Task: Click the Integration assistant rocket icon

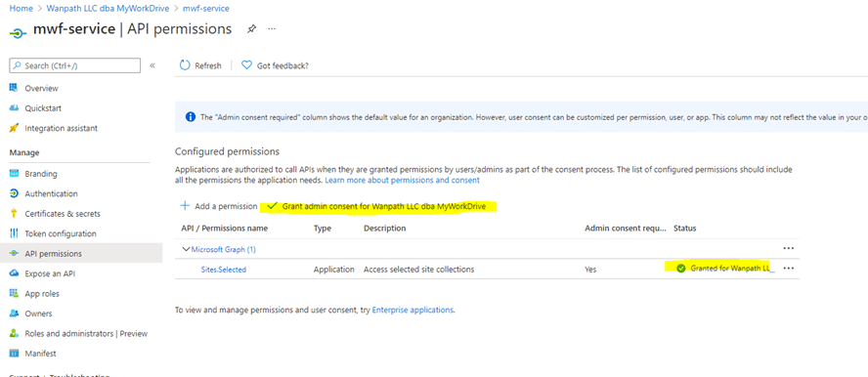Action: pos(15,128)
